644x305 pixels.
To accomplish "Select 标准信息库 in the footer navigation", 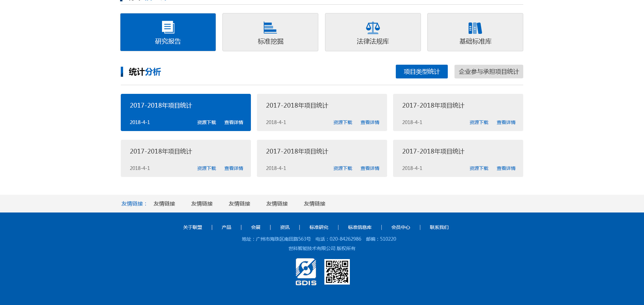I will click(360, 227).
